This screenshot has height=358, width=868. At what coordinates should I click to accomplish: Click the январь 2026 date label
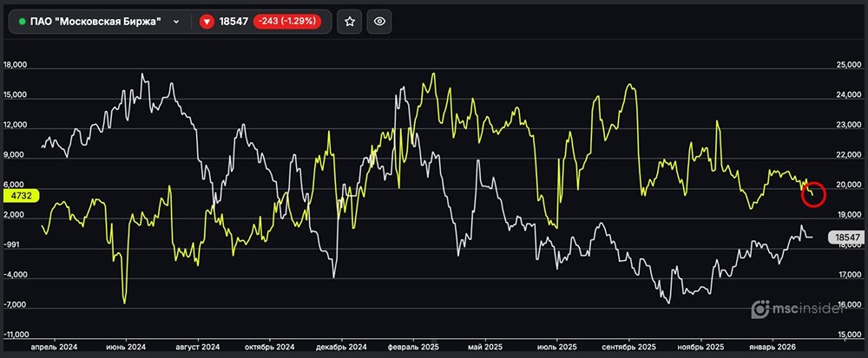773,347
